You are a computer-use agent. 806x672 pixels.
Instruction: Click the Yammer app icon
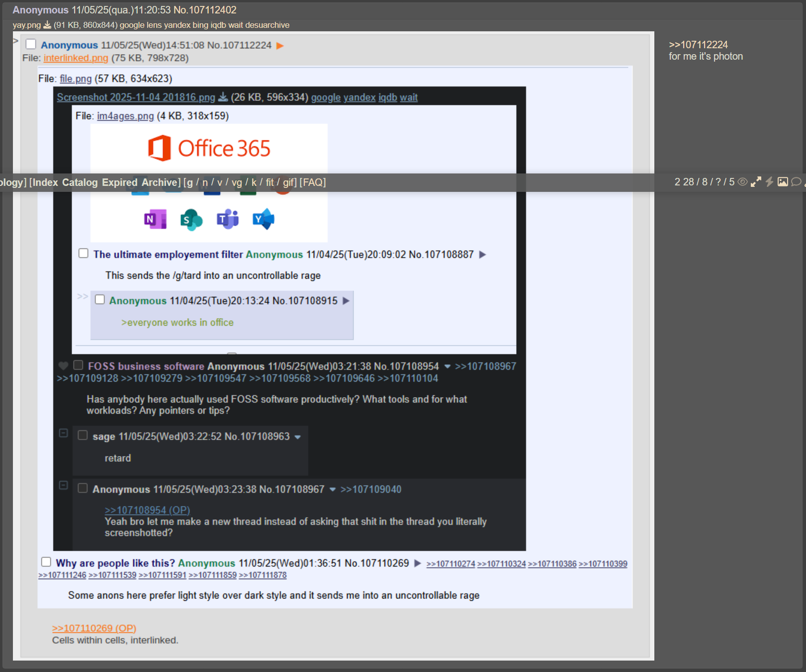click(x=264, y=219)
